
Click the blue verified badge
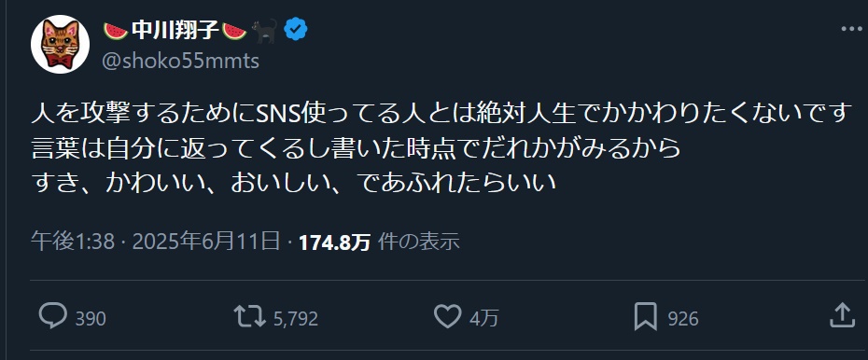pos(296,30)
